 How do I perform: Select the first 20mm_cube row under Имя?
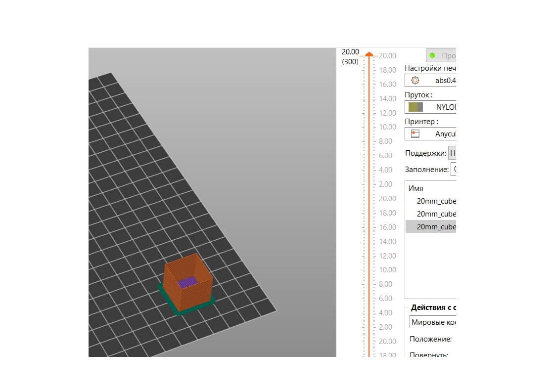click(x=431, y=201)
